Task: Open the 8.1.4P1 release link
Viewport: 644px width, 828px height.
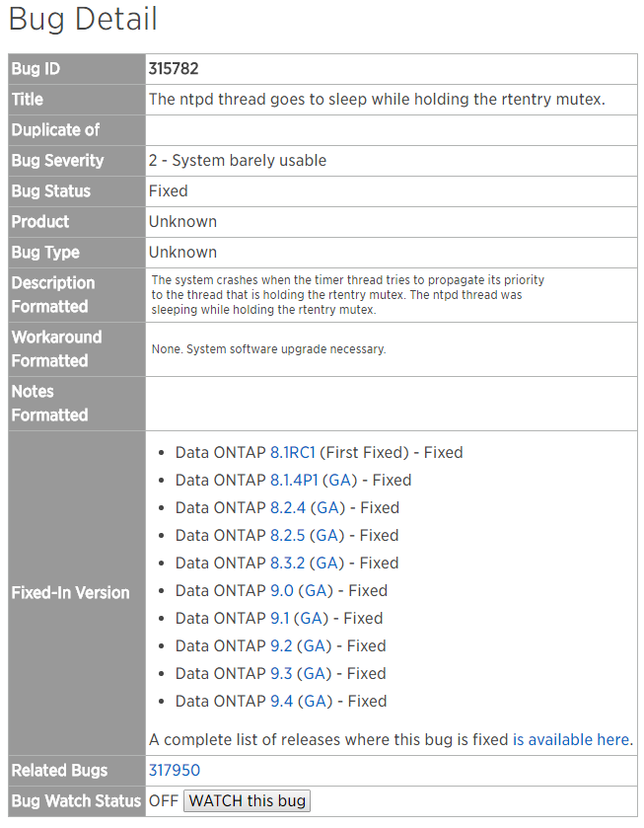Action: coord(294,480)
